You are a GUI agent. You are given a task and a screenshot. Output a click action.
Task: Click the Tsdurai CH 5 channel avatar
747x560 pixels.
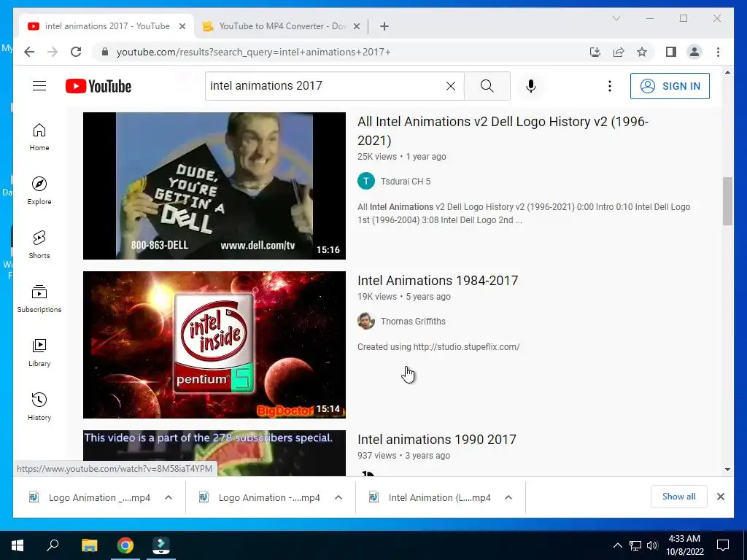point(366,181)
